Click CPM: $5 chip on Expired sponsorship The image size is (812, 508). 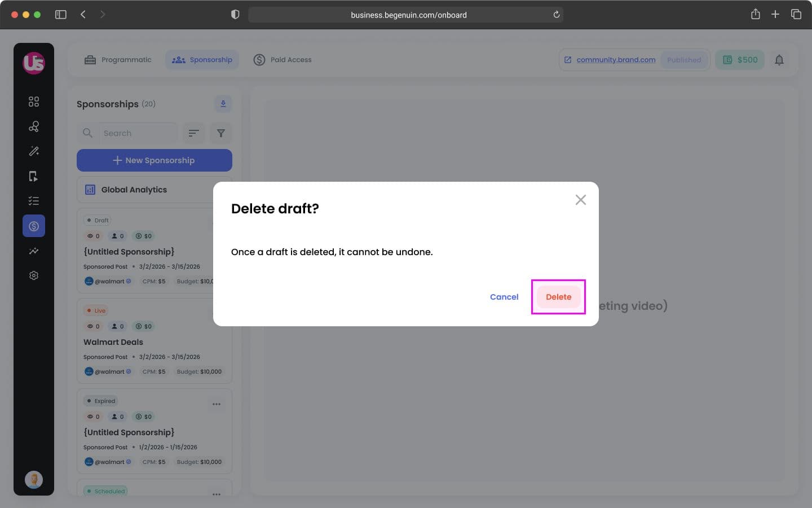click(x=154, y=462)
